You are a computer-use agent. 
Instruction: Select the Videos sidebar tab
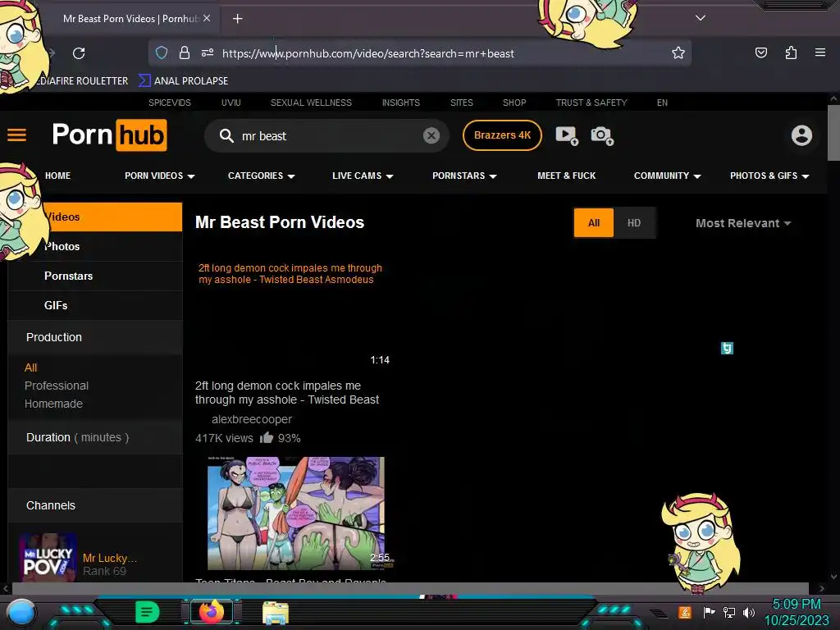(95, 217)
